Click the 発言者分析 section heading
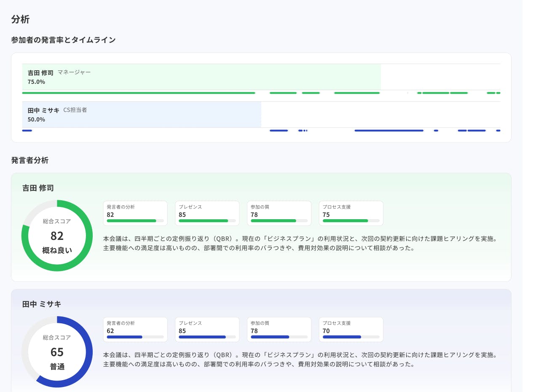 29,161
